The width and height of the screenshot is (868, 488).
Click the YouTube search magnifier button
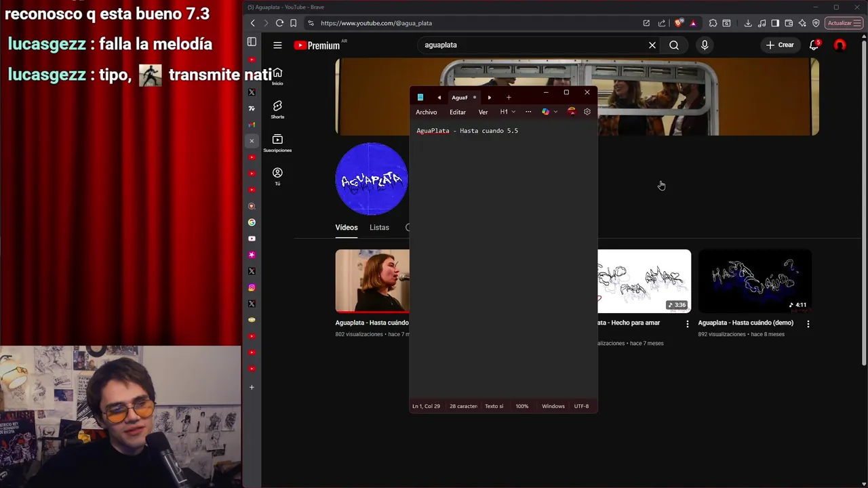[x=674, y=45]
